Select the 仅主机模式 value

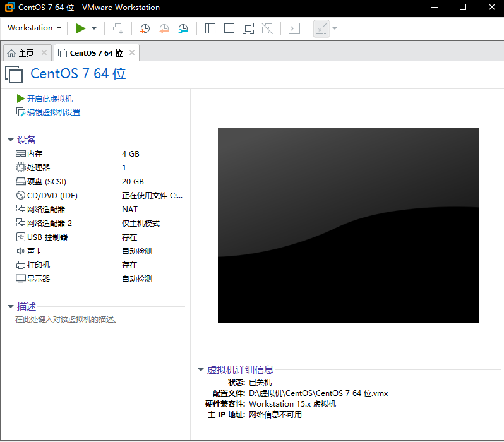point(141,223)
